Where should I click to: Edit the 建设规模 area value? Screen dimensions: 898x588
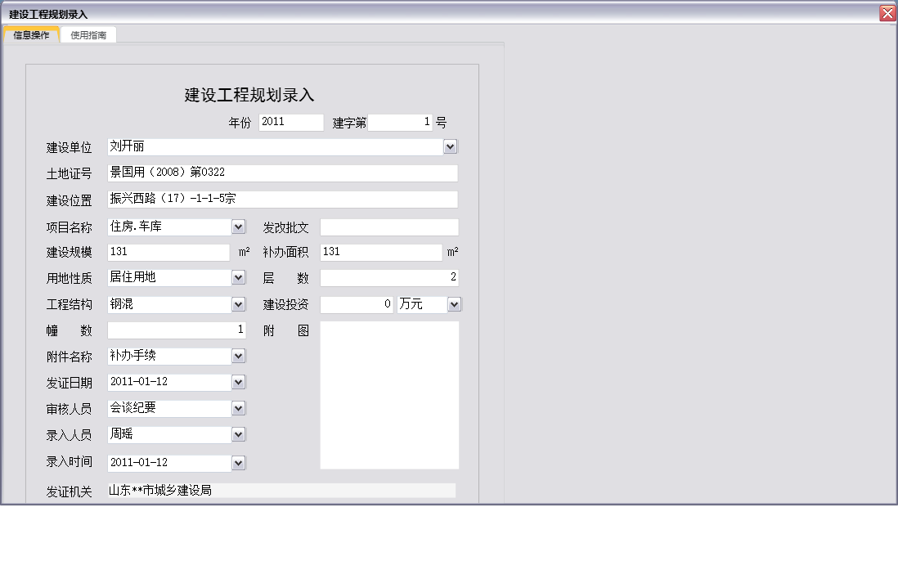click(168, 252)
